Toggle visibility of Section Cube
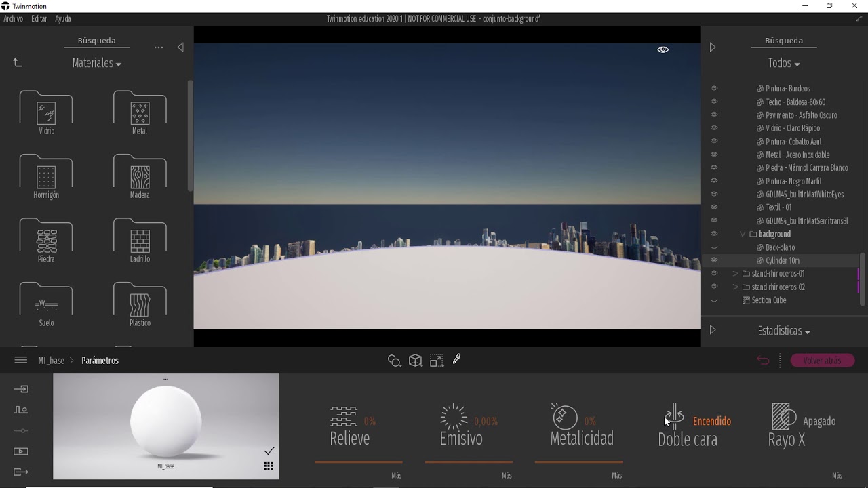This screenshot has width=868, height=488. coord(714,300)
